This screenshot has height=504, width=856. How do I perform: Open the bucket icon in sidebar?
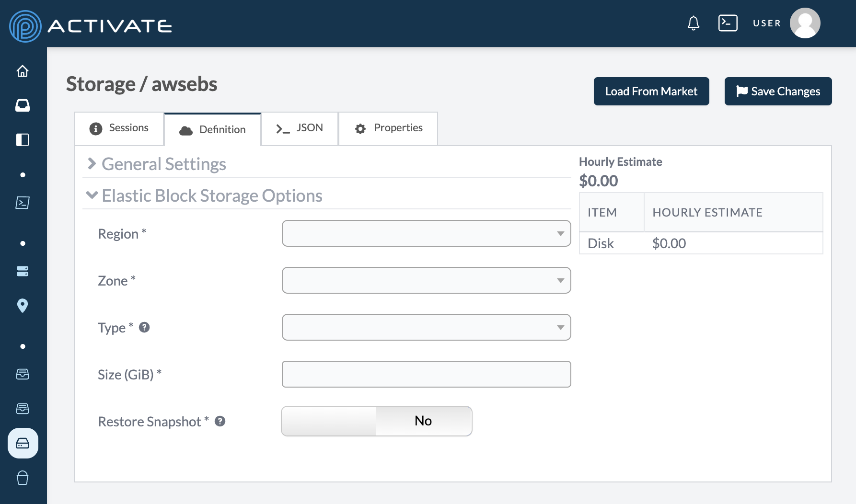click(x=23, y=478)
